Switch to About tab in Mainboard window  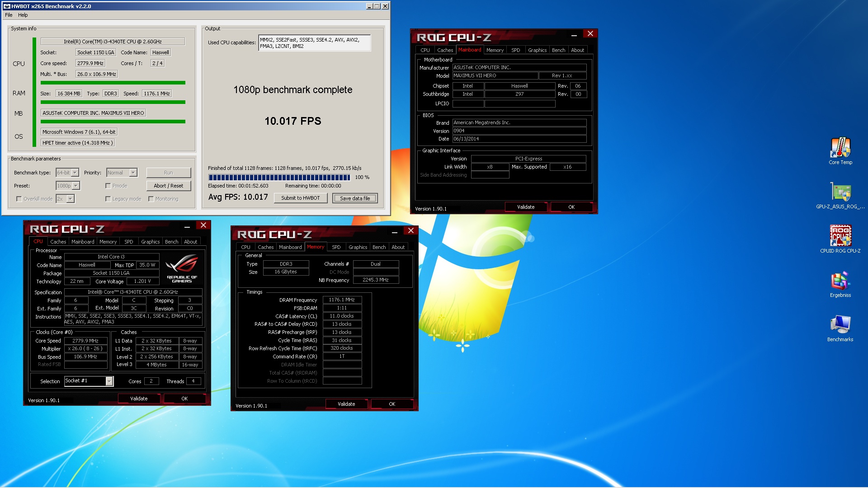577,50
